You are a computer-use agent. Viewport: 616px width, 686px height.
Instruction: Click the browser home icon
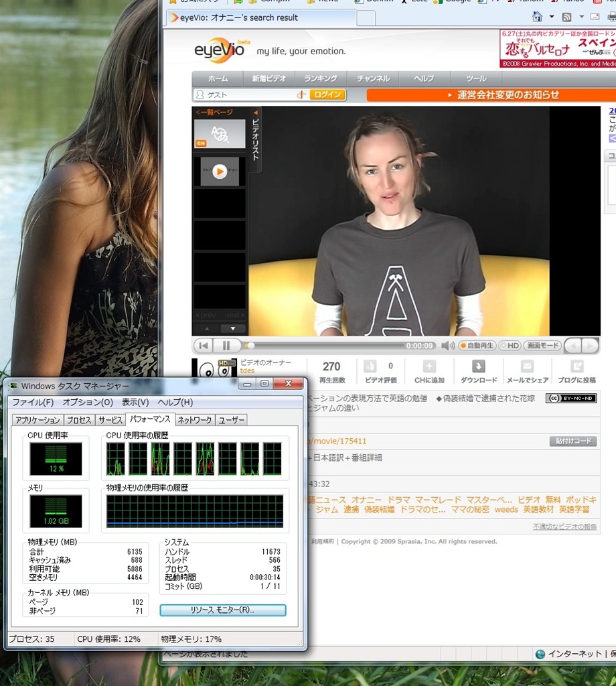tap(537, 17)
